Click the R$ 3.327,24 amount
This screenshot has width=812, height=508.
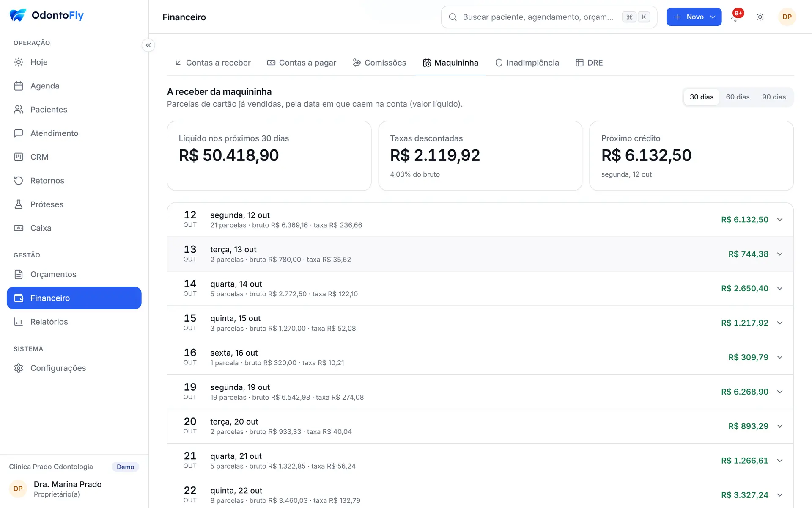pos(745,495)
